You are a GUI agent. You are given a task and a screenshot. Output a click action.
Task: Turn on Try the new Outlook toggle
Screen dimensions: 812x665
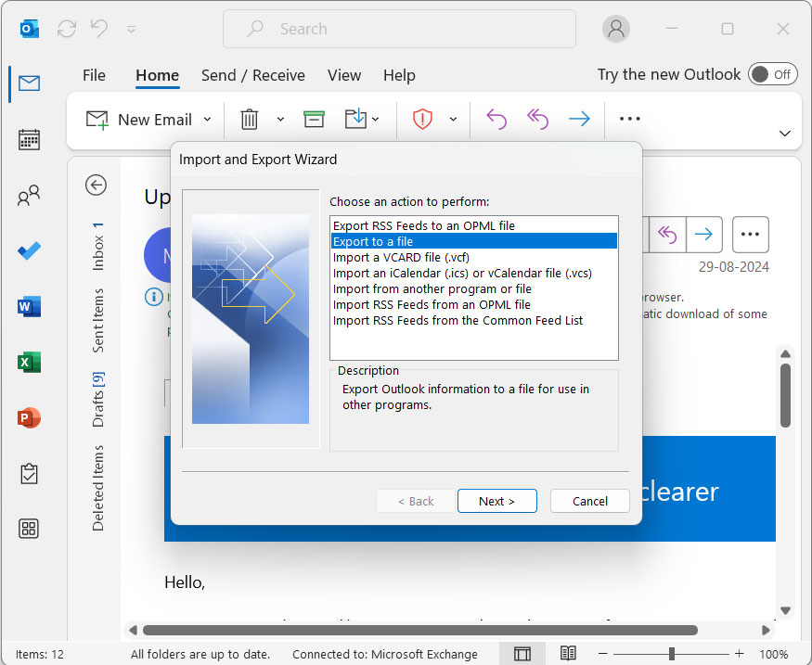[773, 73]
